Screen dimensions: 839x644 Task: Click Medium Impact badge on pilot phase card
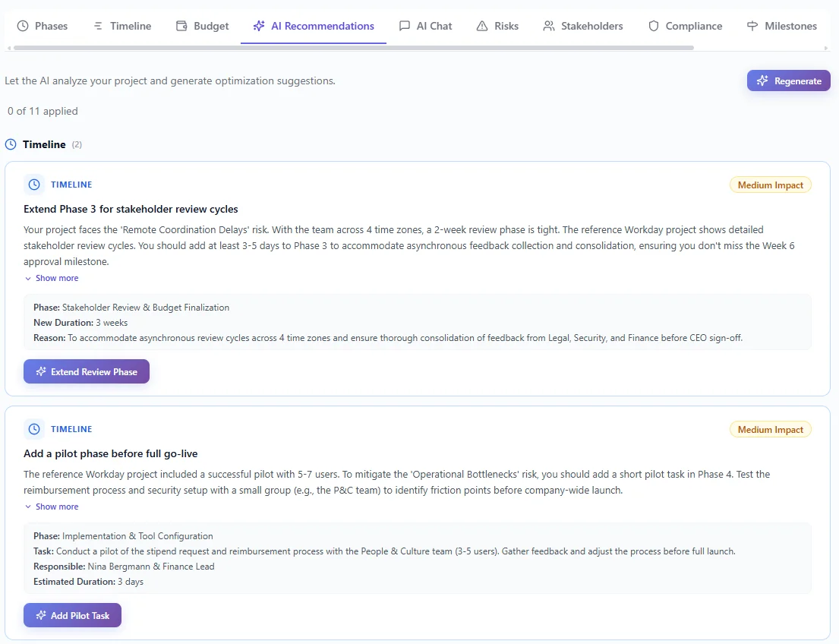[770, 430]
